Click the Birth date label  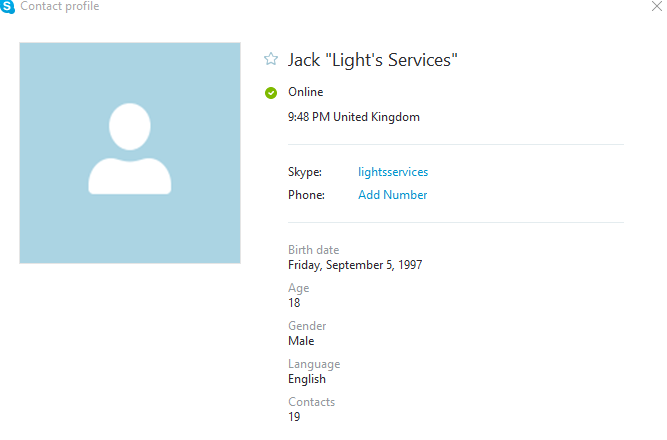313,250
